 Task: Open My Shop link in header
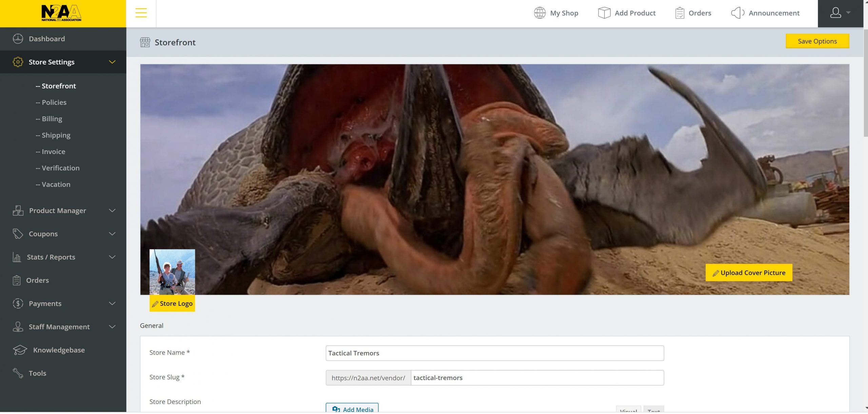click(556, 13)
